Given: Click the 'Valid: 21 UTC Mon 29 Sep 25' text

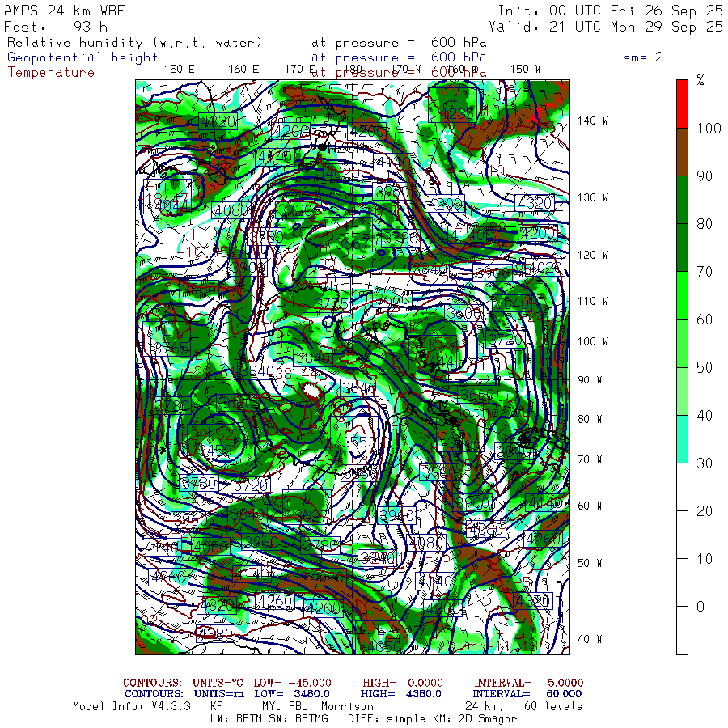Looking at the screenshot, I should (x=605, y=27).
